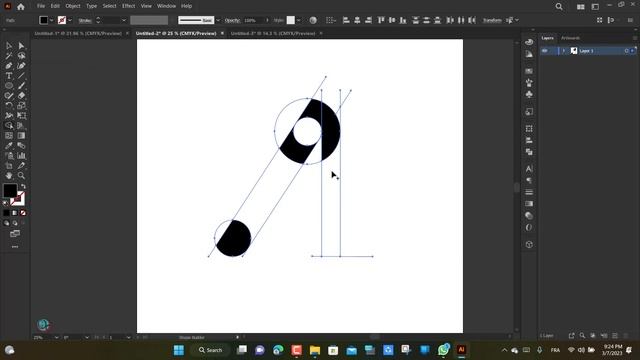Open brush definition Basic dropdown

pos(218,20)
